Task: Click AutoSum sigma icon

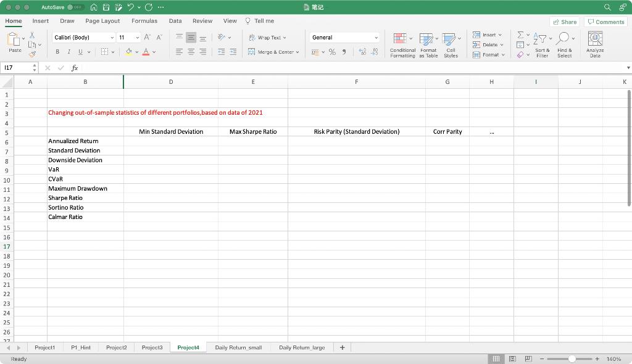Action: [520, 35]
